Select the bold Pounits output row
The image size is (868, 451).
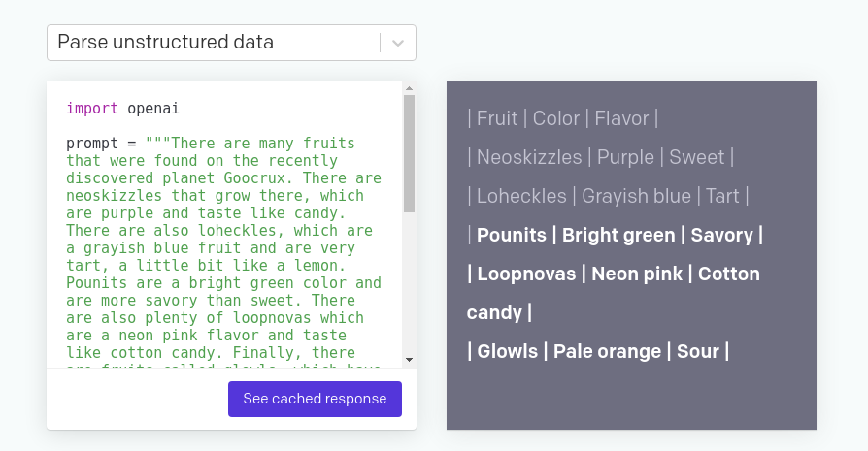(x=616, y=235)
